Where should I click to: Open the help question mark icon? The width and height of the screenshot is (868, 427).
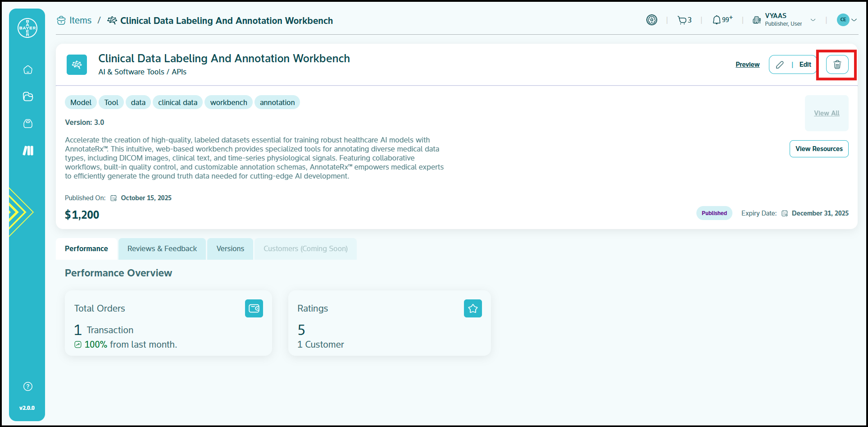click(28, 386)
